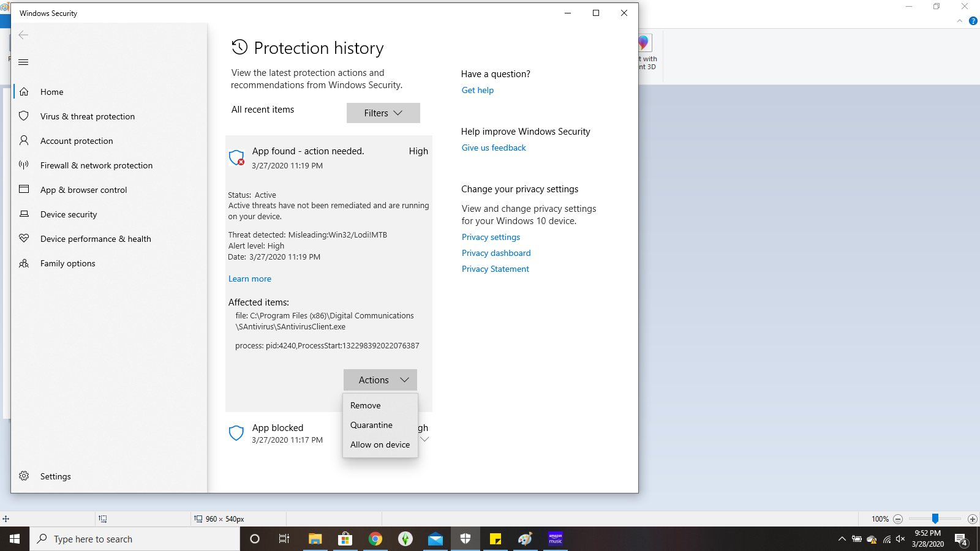Open the Privacy settings link
The width and height of the screenshot is (980, 551).
(x=491, y=237)
